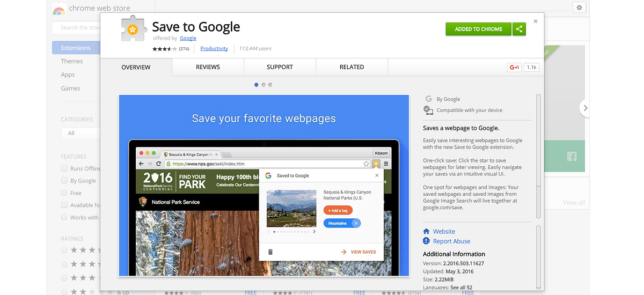644x295 pixels.
Task: Switch to the REVIEWS tab
Action: point(208,67)
